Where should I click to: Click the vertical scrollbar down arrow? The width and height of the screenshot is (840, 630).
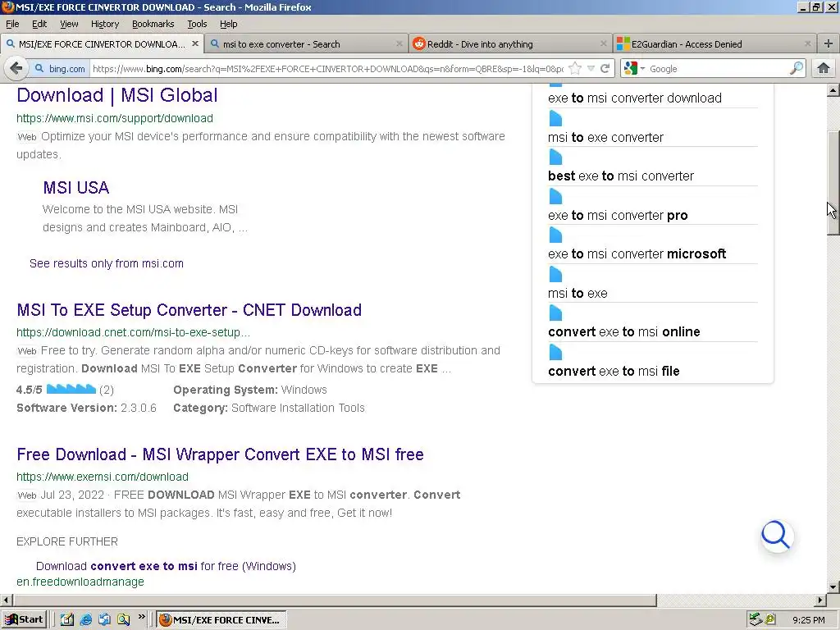point(833,587)
